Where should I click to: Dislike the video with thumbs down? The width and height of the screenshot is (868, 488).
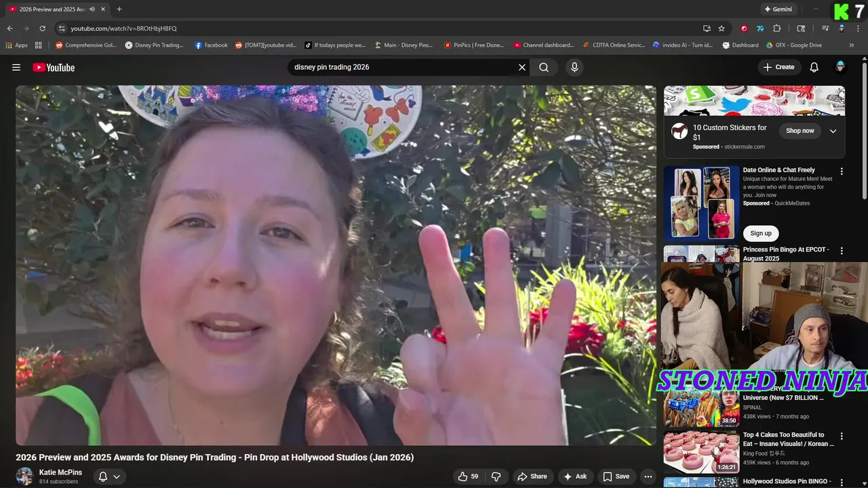[x=496, y=476]
